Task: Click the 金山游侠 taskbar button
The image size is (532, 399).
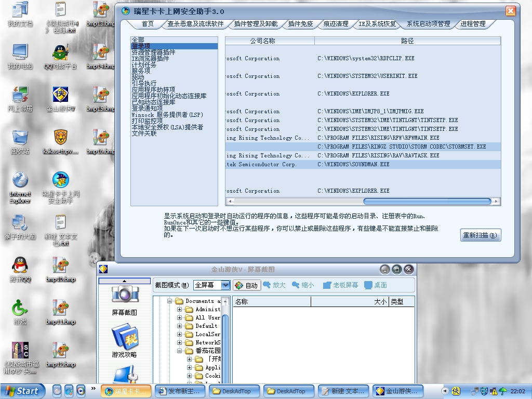Action: pyautogui.click(x=398, y=391)
